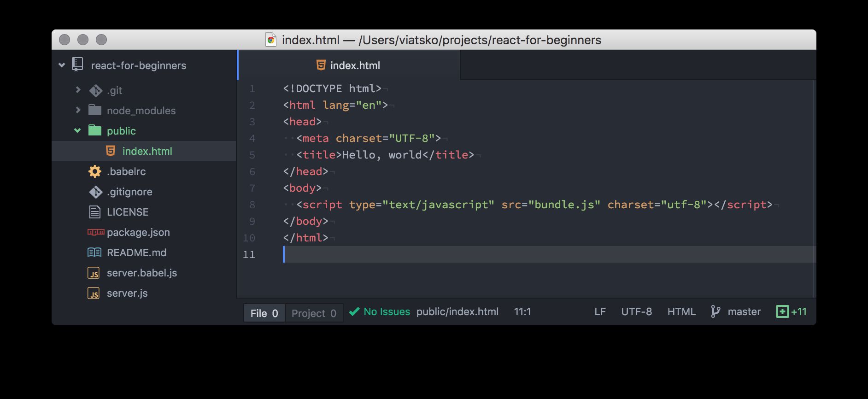The height and width of the screenshot is (399, 868).
Task: Click the document icon next to LICENSE
Action: point(94,212)
